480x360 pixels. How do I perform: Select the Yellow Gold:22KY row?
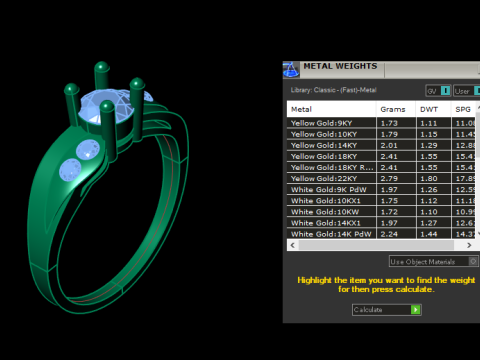381,178
